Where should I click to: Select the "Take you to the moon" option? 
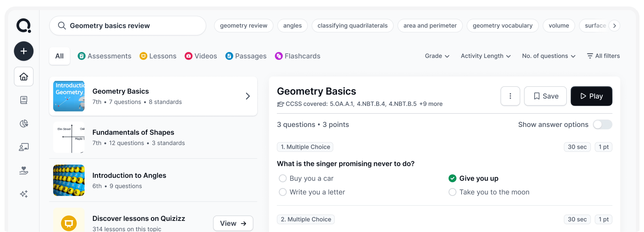[453, 192]
